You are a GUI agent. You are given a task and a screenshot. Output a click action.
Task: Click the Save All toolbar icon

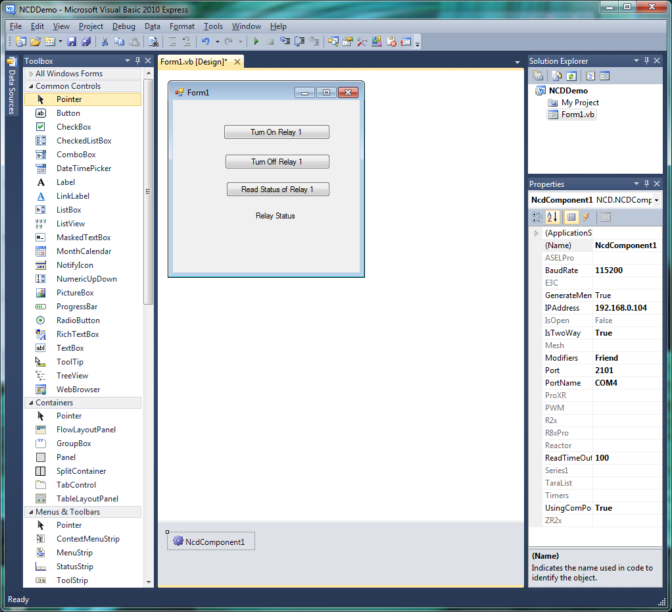[x=86, y=42]
